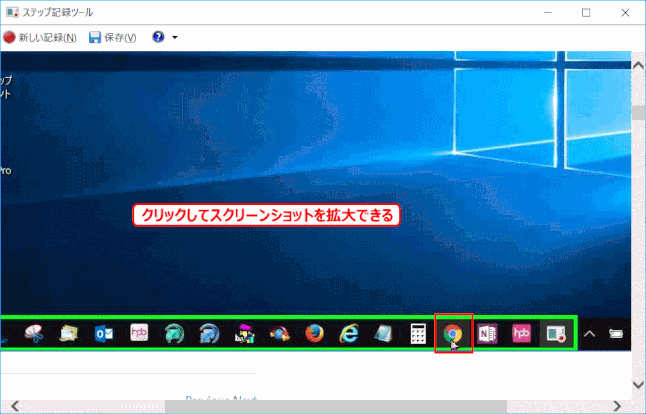Click the Snipping Tool scissors icon in recorded taskbar
The width and height of the screenshot is (646, 414).
(34, 334)
